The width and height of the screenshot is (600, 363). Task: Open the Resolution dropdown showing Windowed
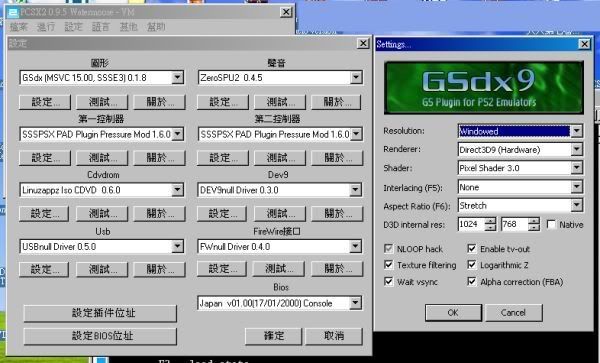point(577,131)
